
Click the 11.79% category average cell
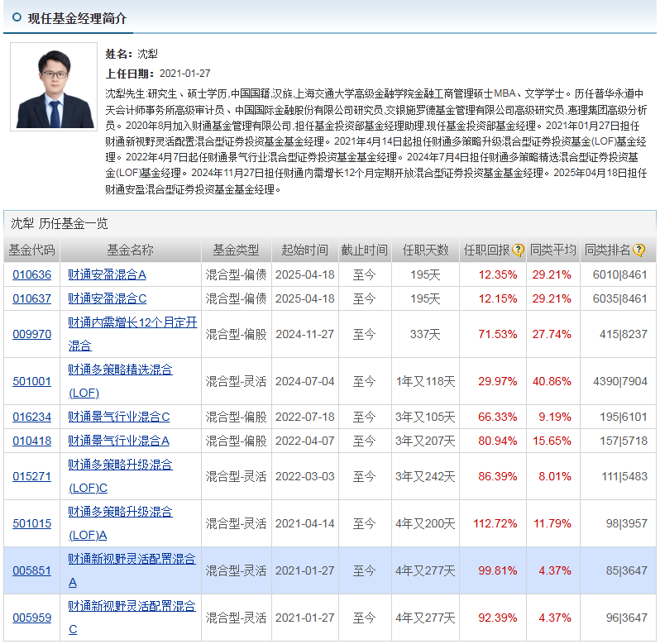coord(552,523)
